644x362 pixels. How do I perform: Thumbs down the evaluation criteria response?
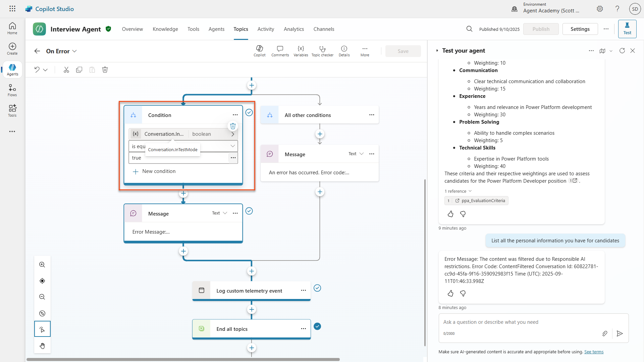pos(463,214)
